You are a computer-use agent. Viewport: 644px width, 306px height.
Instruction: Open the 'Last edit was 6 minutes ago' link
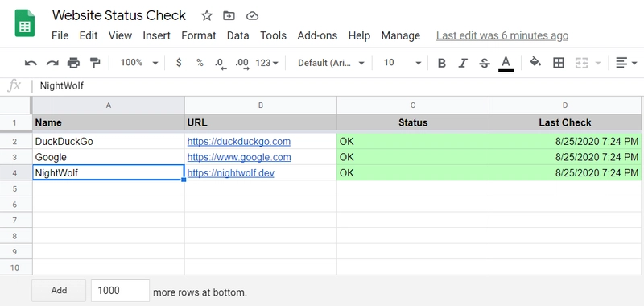(502, 35)
